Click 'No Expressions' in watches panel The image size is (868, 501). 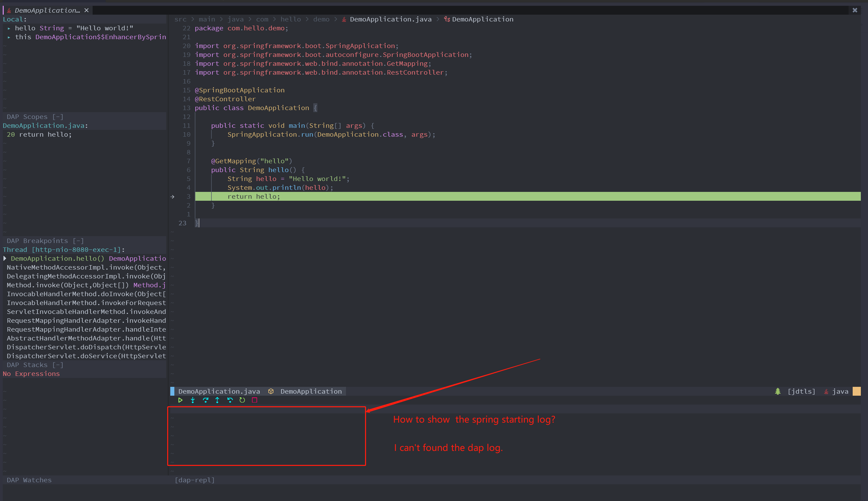point(31,374)
